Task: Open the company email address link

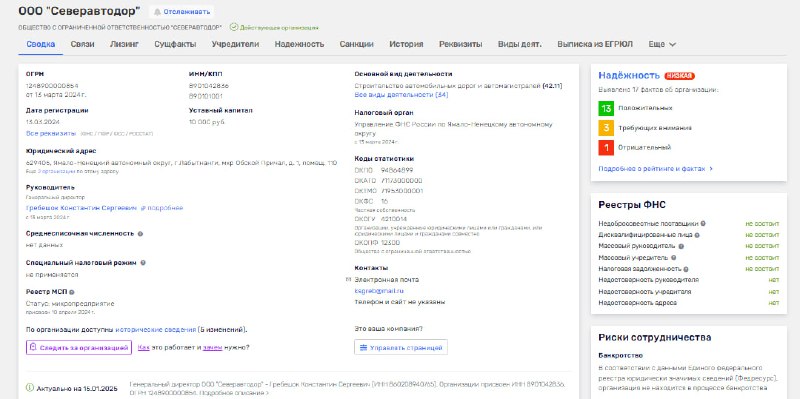Action: [379, 291]
